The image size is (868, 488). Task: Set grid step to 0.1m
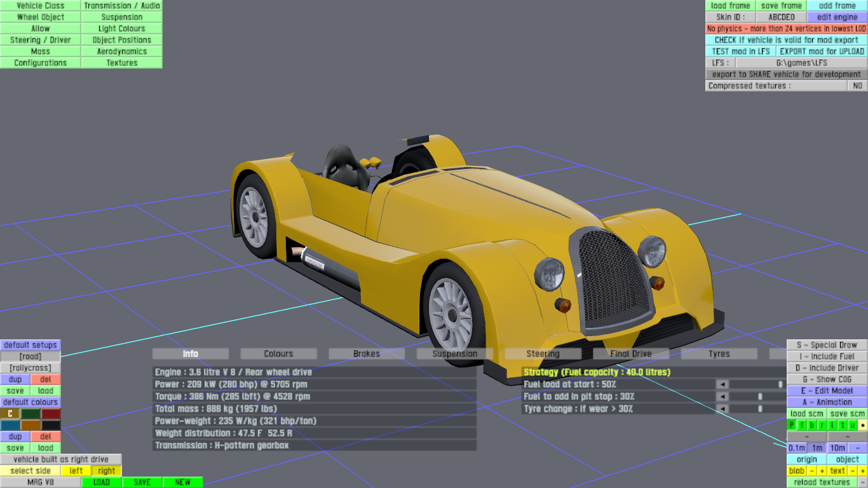[x=797, y=448]
